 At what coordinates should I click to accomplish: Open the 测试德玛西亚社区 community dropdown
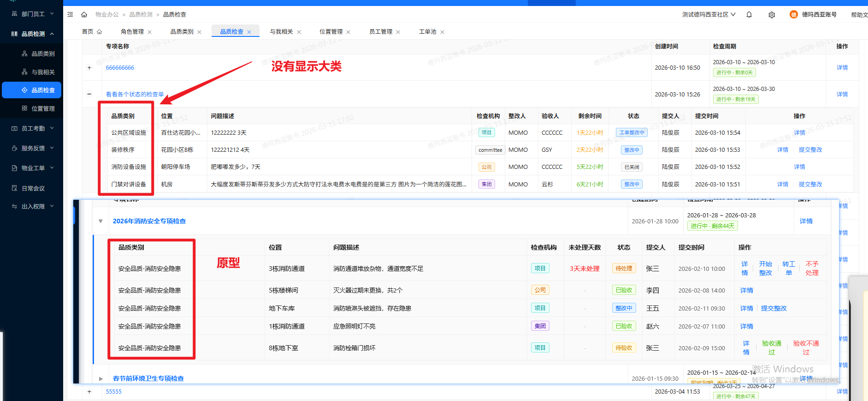point(709,15)
